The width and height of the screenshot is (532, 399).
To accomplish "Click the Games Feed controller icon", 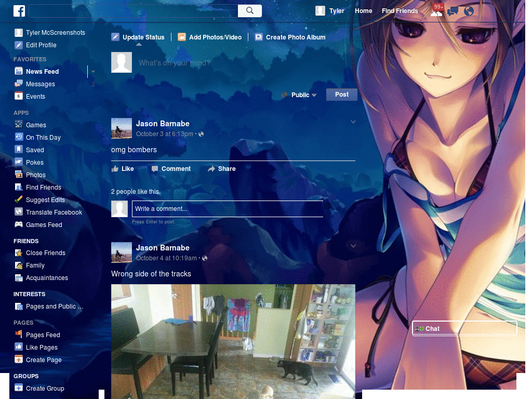I will point(19,224).
